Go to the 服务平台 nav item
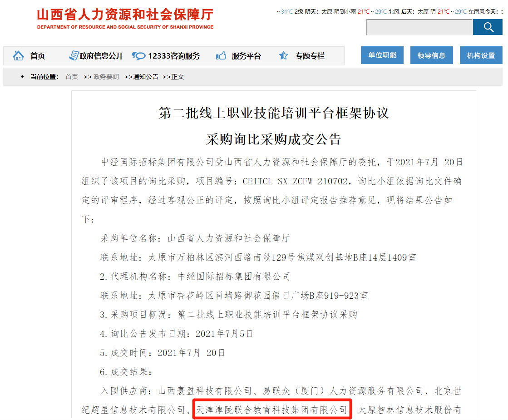508x420 pixels. [247, 56]
